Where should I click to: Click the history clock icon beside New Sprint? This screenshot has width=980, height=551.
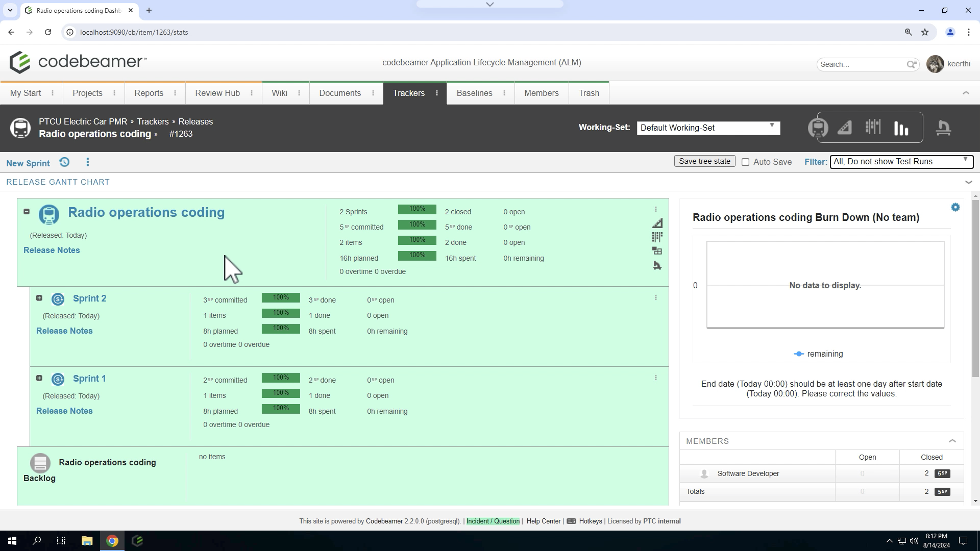click(x=64, y=162)
